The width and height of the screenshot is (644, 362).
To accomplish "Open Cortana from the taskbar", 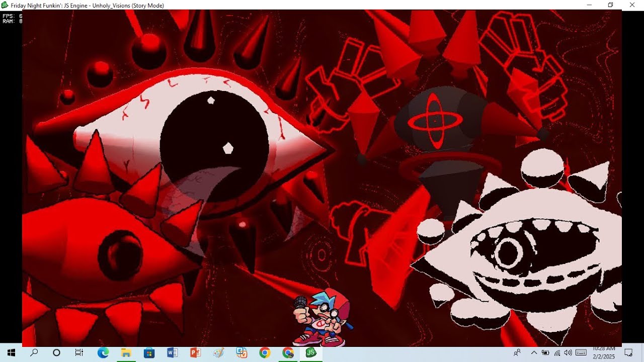I will click(x=56, y=353).
